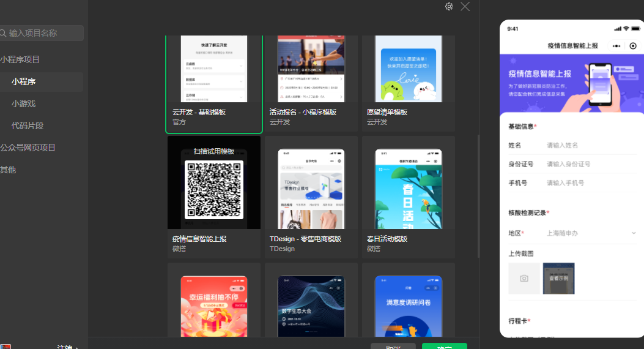The image size is (644, 349).
Task: Click the camera upload icon
Action: coord(524,279)
